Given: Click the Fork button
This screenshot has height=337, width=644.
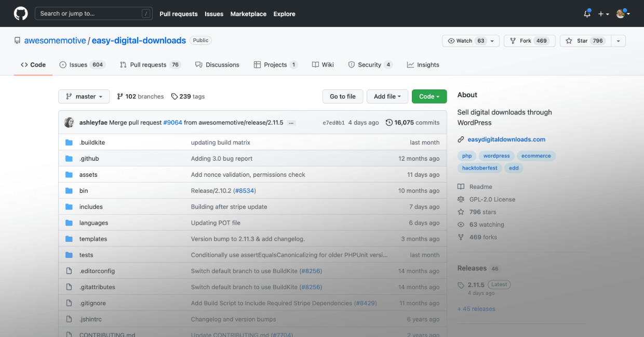Looking at the screenshot, I should coord(529,41).
